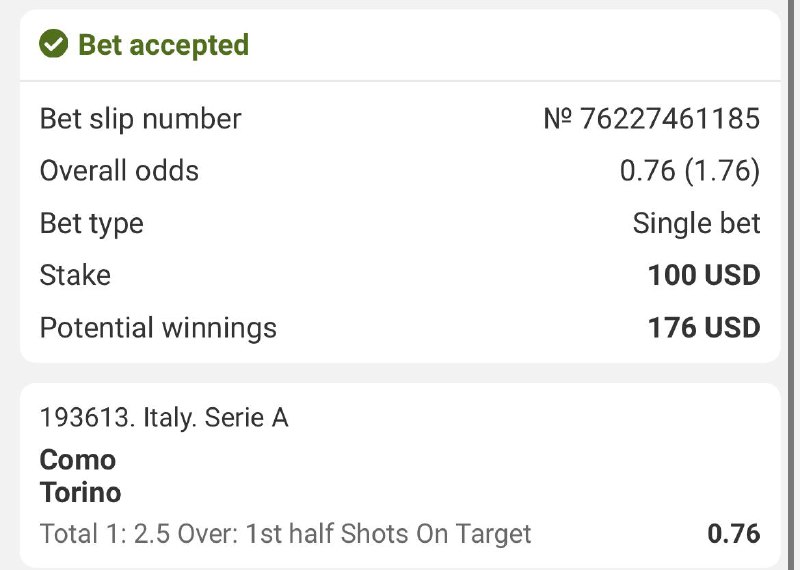This screenshot has height=570, width=800.
Task: Click the 1st half Shots On Target market
Action: [x=285, y=534]
